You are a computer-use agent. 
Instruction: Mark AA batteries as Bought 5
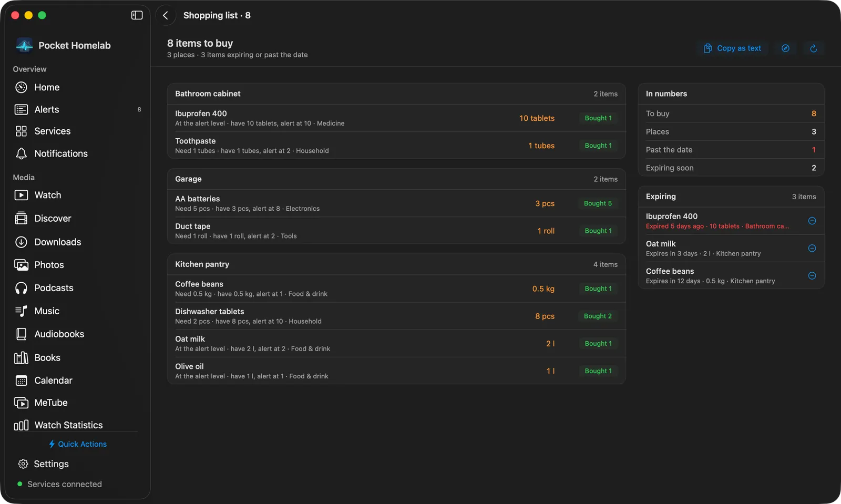tap(598, 203)
